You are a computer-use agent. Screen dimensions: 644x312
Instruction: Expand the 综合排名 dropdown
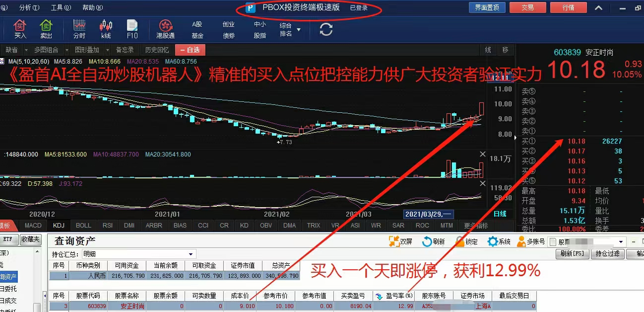click(299, 30)
